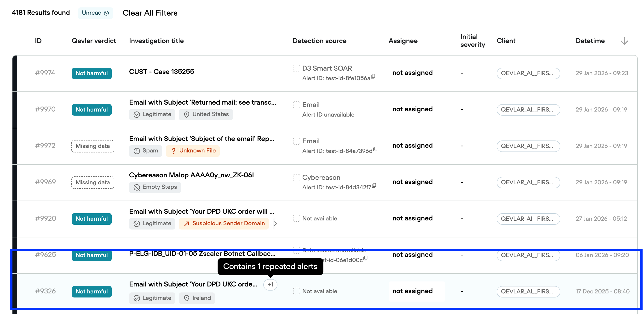Toggle the Datetime sort direction arrow
This screenshot has height=314, width=644.
pos(624,40)
